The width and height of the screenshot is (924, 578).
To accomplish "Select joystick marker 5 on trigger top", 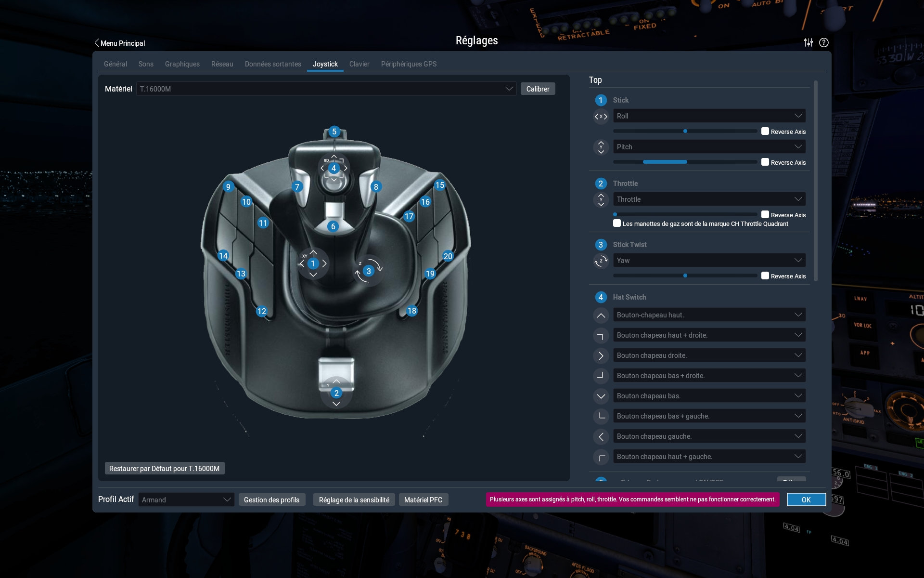I will pyautogui.click(x=334, y=131).
